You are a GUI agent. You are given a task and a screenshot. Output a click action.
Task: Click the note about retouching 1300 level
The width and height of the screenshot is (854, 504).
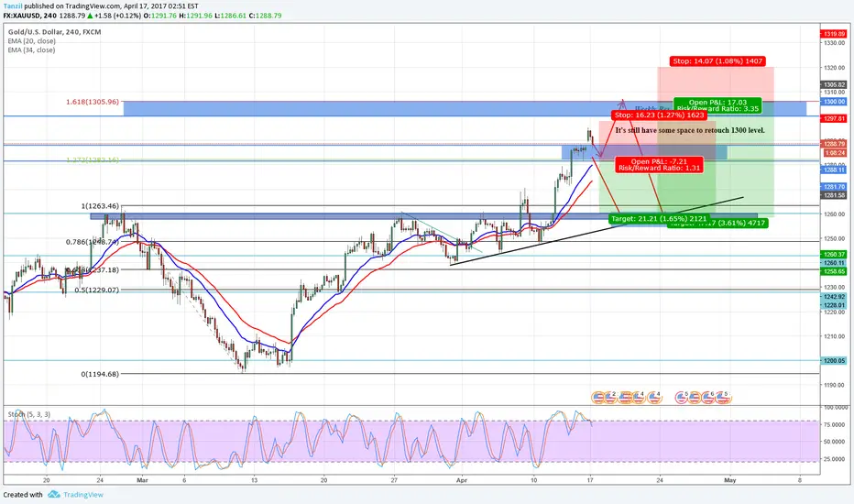690,130
